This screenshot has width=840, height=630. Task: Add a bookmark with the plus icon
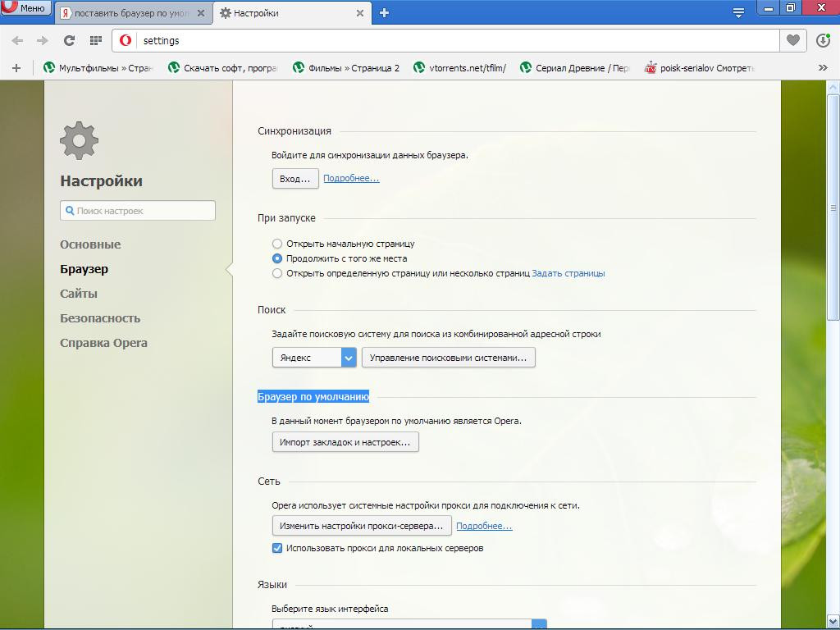pyautogui.click(x=16, y=68)
